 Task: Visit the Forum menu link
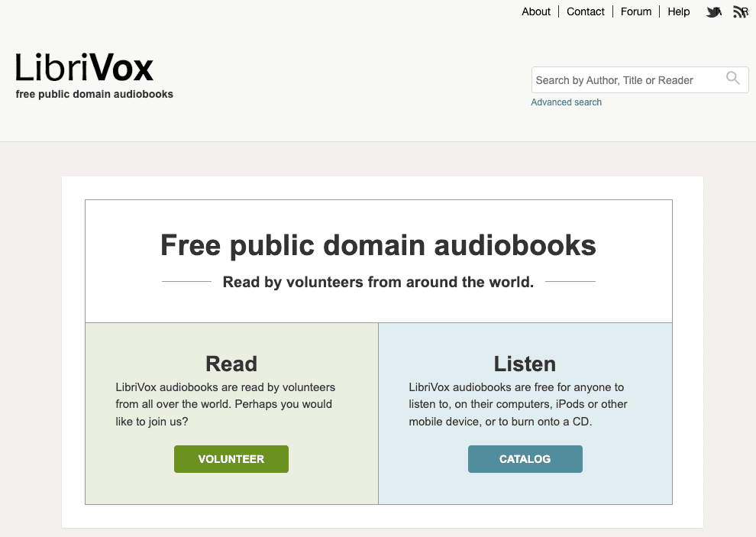[636, 11]
